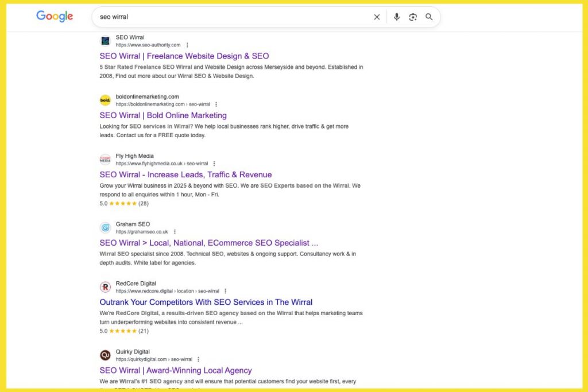
Task: Click the Graham SEO favicon
Action: (105, 228)
